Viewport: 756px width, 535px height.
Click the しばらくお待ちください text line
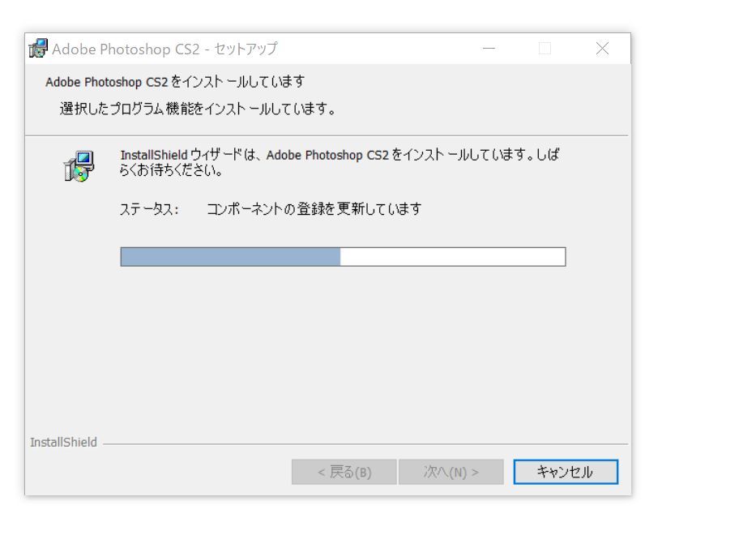(171, 170)
